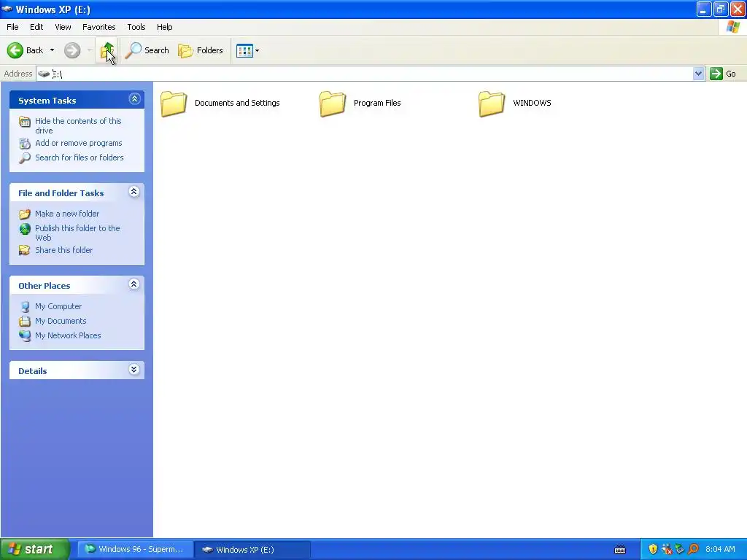Viewport: 747px width, 560px height.
Task: Collapse the System Tasks panel
Action: tap(134, 99)
